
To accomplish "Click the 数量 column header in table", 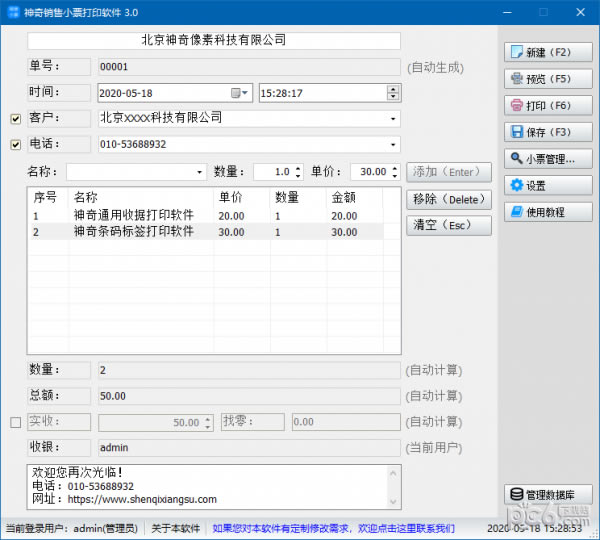I will 298,197.
